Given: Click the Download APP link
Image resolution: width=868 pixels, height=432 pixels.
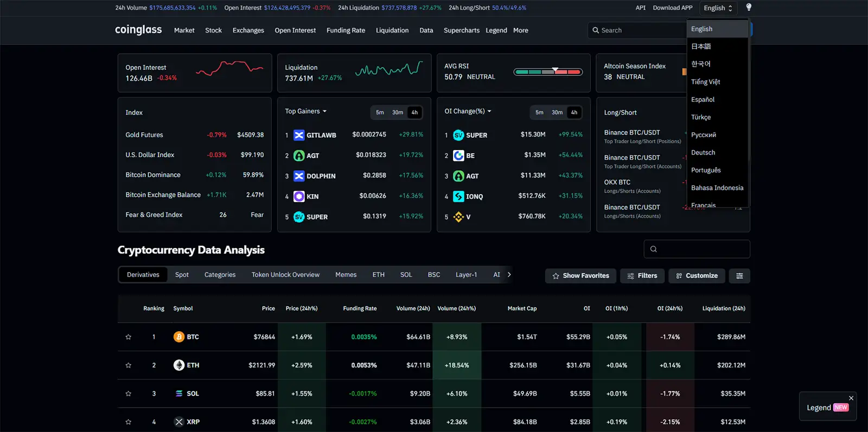Looking at the screenshot, I should click(x=673, y=8).
